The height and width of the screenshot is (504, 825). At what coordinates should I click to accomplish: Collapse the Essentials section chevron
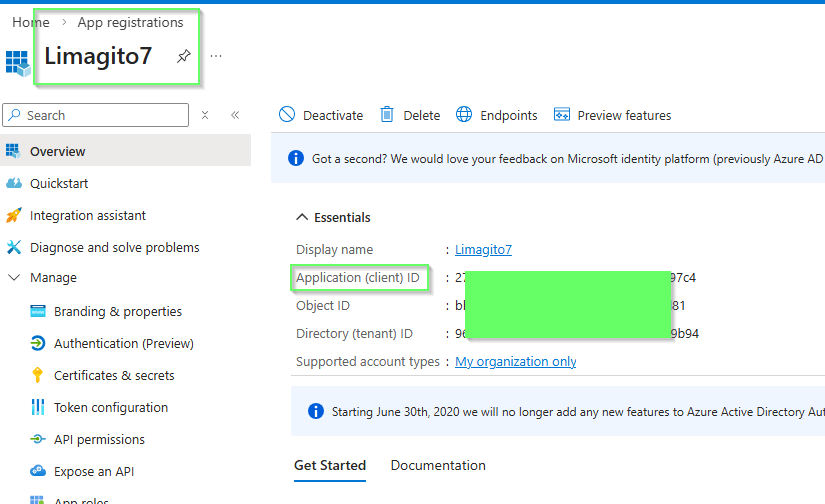pyautogui.click(x=302, y=217)
